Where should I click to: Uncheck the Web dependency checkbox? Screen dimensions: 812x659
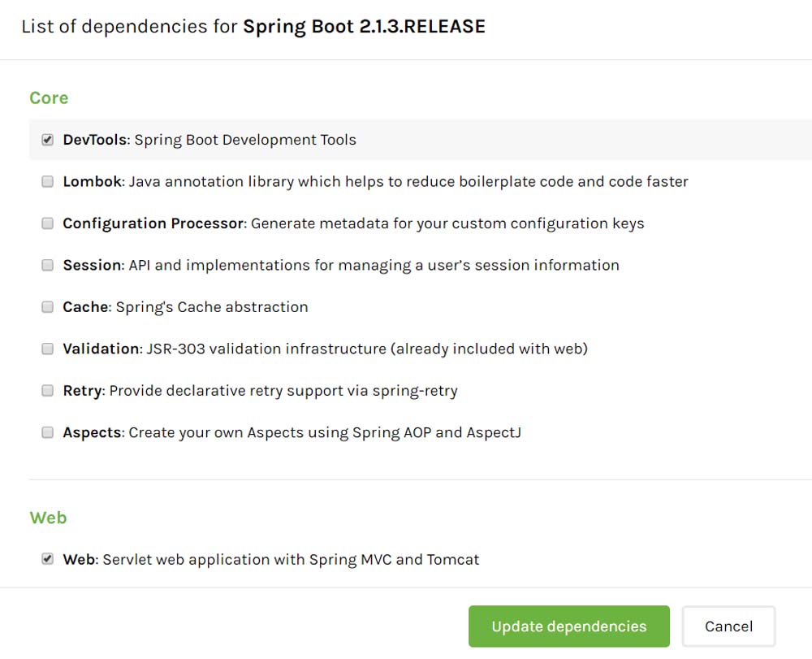pyautogui.click(x=48, y=559)
